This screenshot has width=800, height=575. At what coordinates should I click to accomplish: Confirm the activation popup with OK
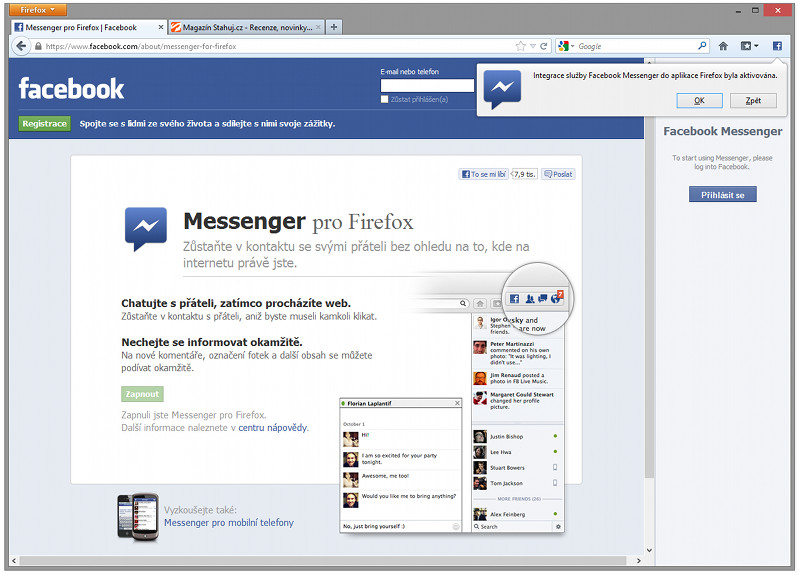pyautogui.click(x=699, y=101)
